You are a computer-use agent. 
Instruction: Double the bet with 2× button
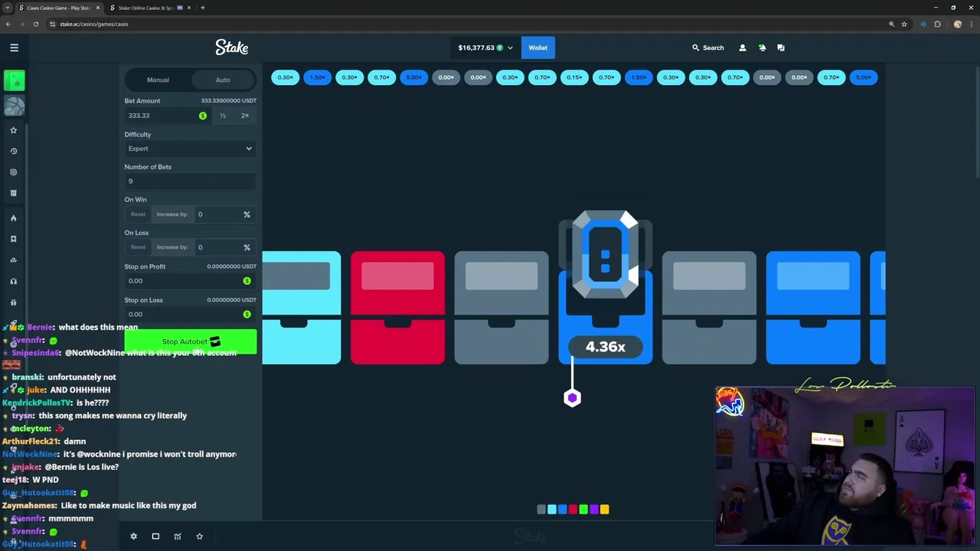[x=244, y=116]
